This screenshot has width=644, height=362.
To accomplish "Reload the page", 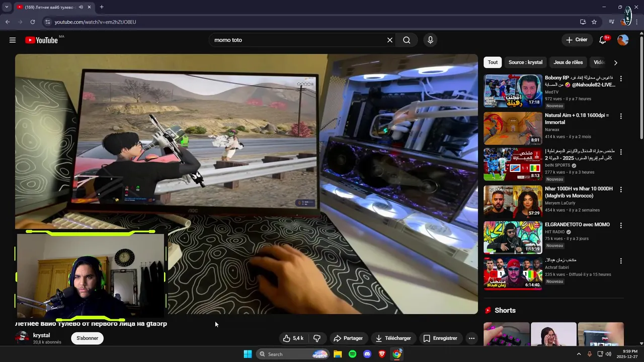I will pyautogui.click(x=33, y=22).
